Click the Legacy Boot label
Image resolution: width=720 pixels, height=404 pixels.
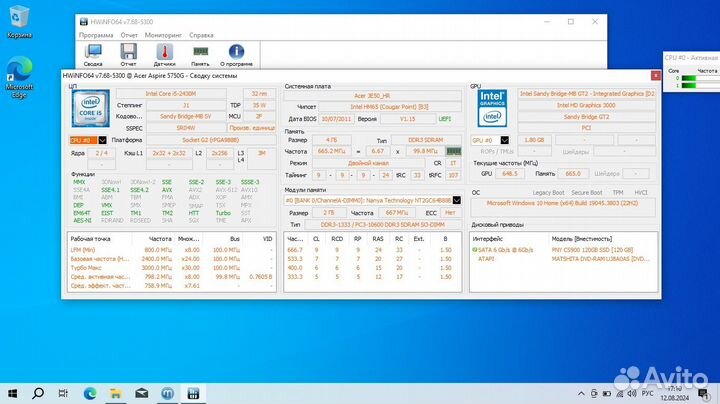(548, 193)
